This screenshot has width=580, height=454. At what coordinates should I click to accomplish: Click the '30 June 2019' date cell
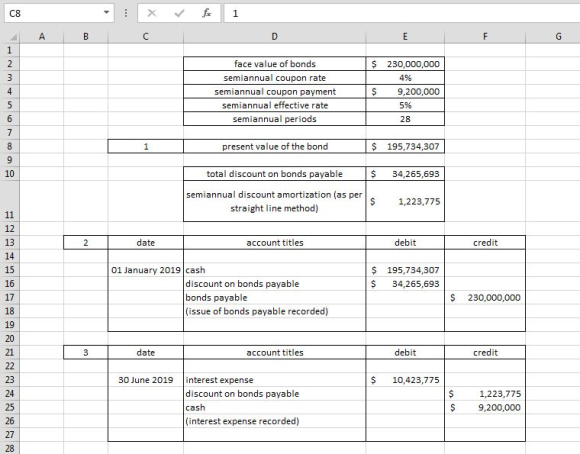pyautogui.click(x=146, y=380)
